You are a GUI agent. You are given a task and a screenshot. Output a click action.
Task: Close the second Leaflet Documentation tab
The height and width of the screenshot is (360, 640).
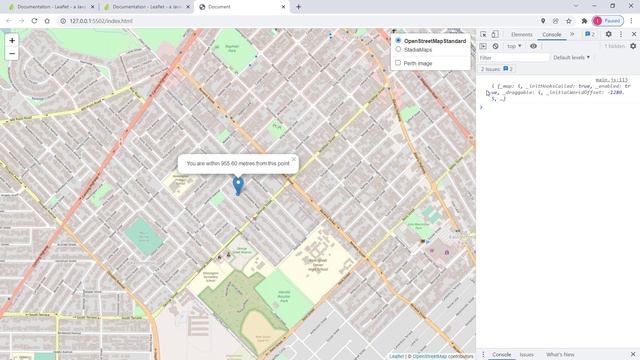pos(188,7)
